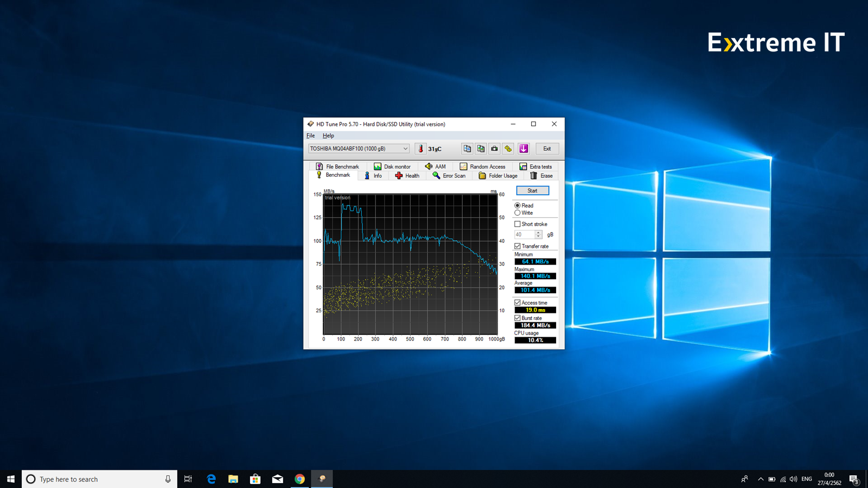Click the HD Tune title bar app icon
The width and height of the screenshot is (868, 488).
(310, 124)
